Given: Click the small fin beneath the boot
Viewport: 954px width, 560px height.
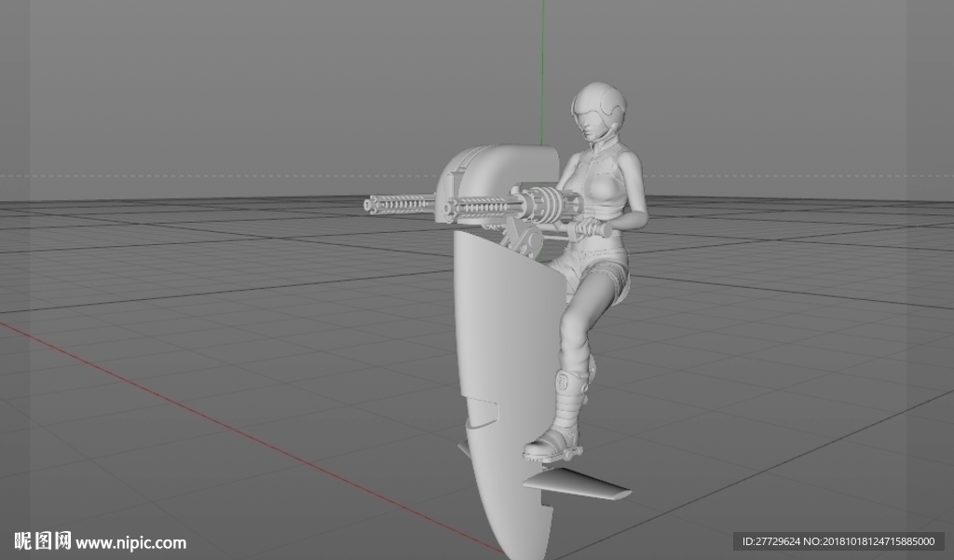Looking at the screenshot, I should [576, 484].
